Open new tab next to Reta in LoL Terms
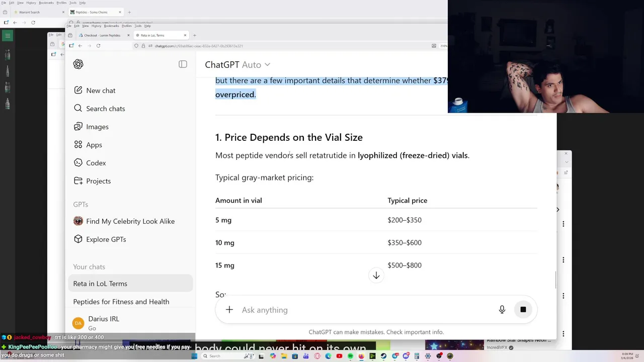The width and height of the screenshot is (644, 362). click(x=194, y=35)
